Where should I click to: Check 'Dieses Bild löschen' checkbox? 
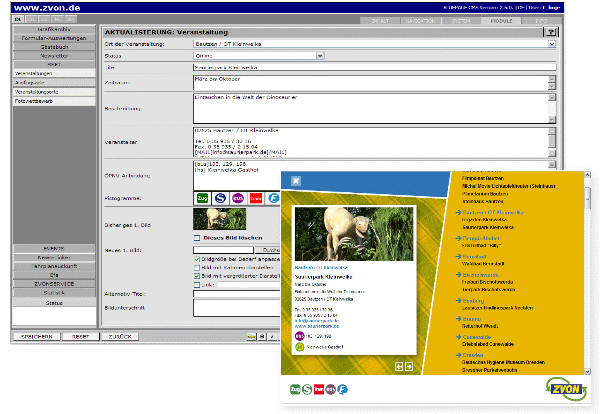tap(197, 238)
